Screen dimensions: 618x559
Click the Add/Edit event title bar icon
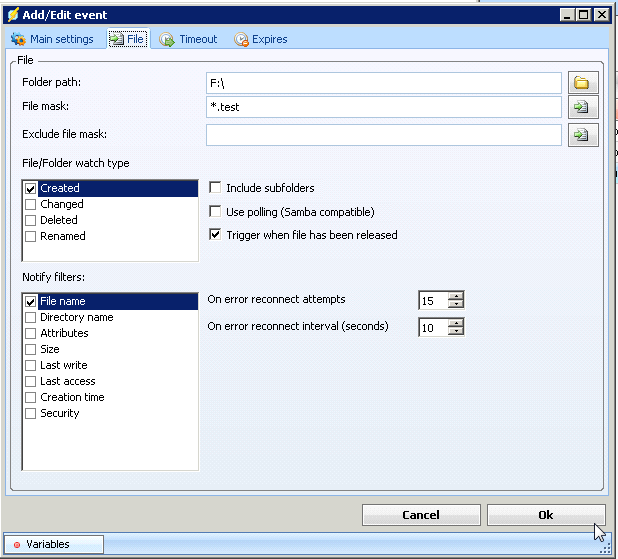tap(13, 14)
